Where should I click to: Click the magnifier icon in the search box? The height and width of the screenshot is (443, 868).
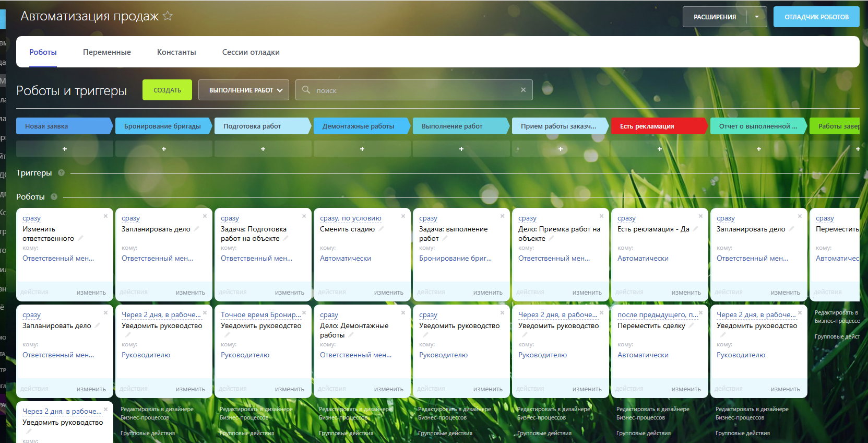pyautogui.click(x=306, y=90)
